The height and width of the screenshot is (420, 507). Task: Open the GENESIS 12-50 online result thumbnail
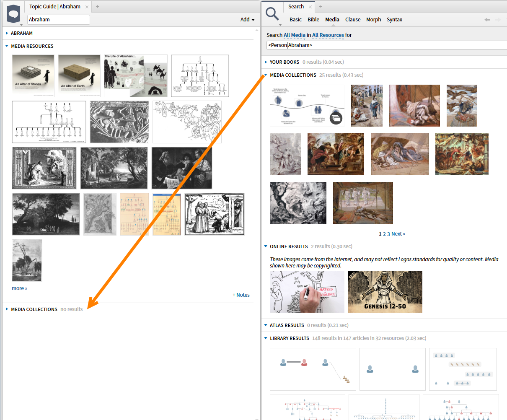click(x=385, y=292)
